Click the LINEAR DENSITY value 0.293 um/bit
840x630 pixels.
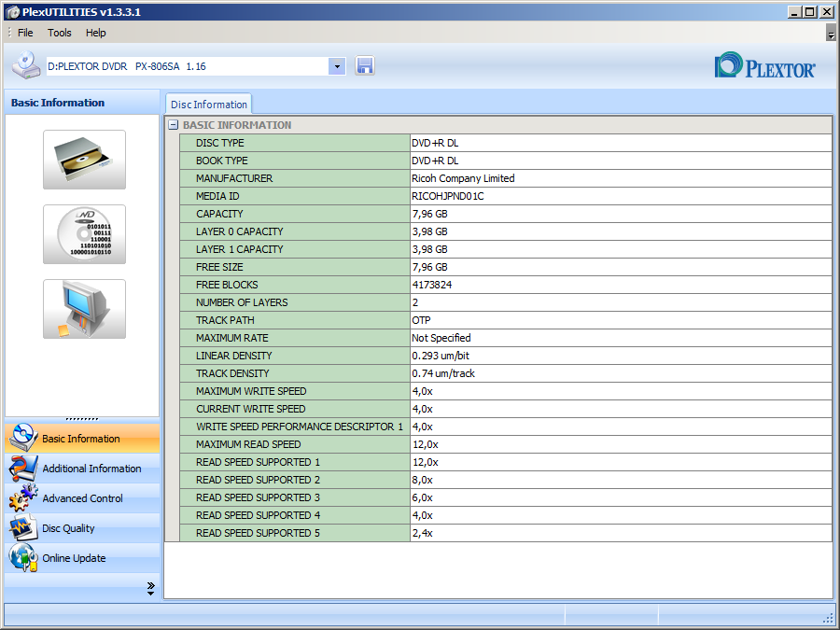pos(441,356)
